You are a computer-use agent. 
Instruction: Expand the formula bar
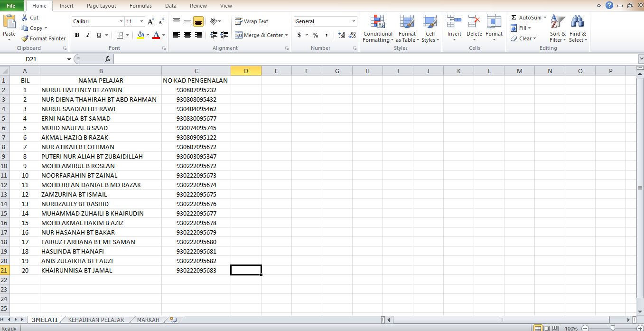tap(641, 58)
